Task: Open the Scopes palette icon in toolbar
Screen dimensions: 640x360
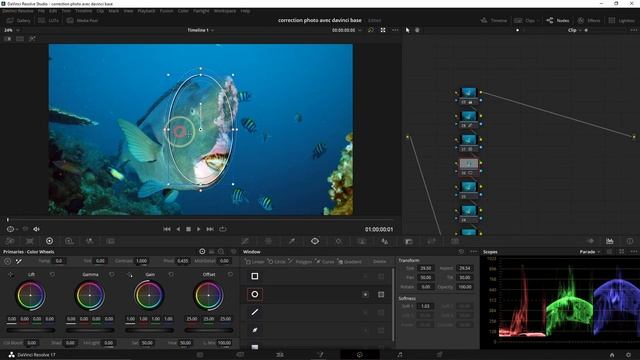Action: tap(610, 241)
